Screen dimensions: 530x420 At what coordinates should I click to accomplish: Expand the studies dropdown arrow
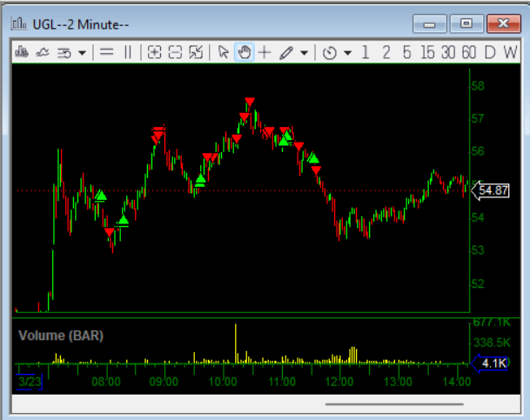click(x=82, y=53)
